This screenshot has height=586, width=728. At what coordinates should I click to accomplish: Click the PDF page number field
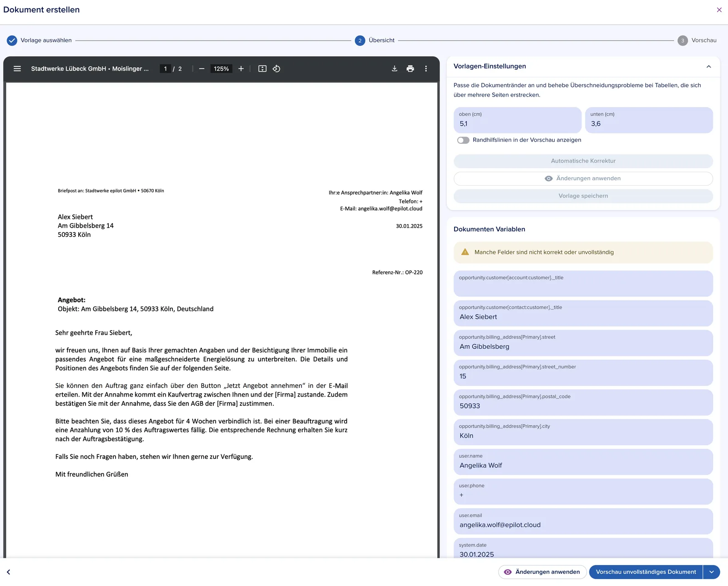click(165, 69)
